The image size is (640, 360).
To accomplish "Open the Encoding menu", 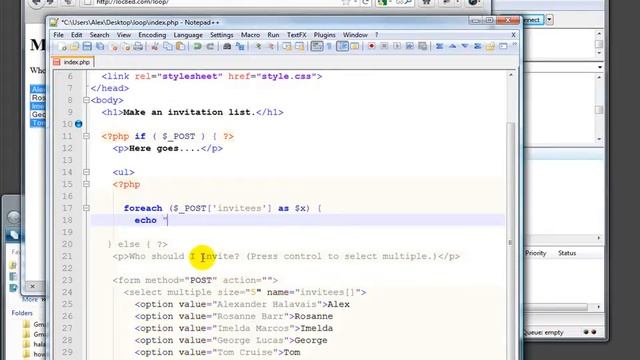I will [x=152, y=35].
